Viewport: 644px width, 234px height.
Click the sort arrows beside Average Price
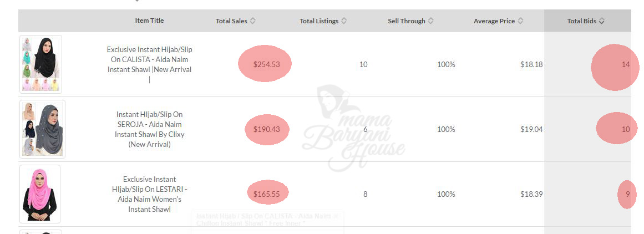point(520,21)
